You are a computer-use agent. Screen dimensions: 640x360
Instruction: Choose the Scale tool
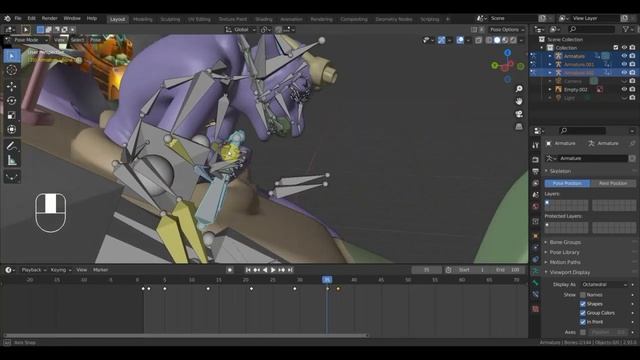12,115
